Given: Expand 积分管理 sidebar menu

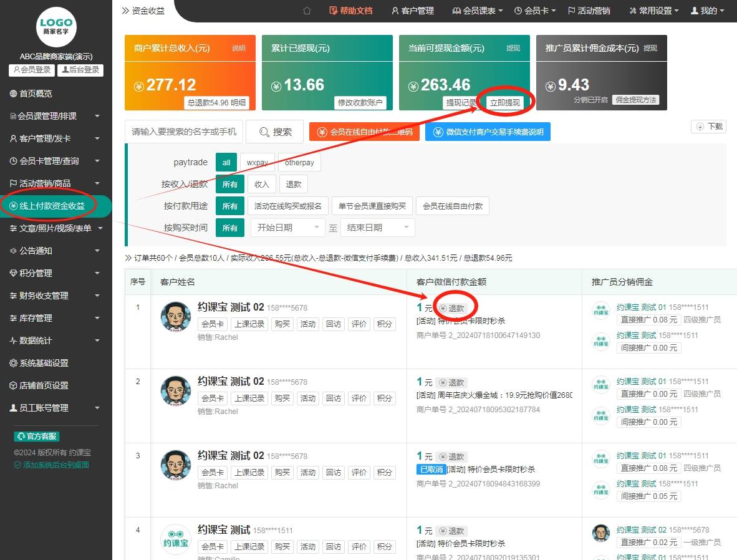Looking at the screenshot, I should 56,273.
